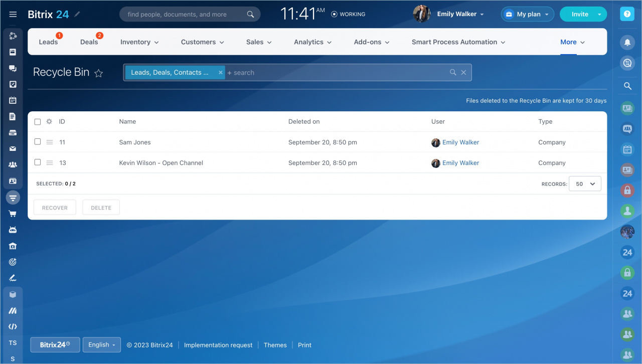Sort by the Name column header
Viewport: 642px width, 364px height.
point(127,121)
